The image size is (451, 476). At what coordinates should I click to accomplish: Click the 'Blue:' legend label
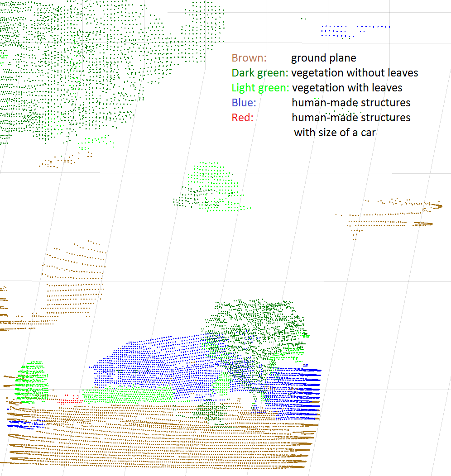[244, 103]
